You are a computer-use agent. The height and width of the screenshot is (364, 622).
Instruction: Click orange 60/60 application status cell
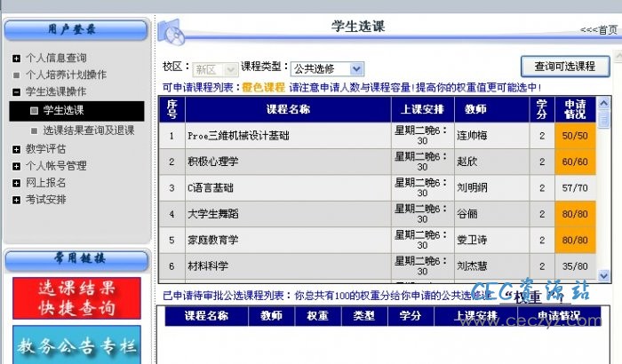tap(575, 162)
